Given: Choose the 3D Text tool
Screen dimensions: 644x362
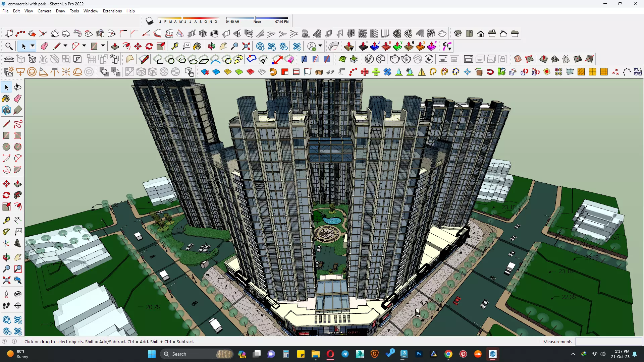Looking at the screenshot, I should (18, 243).
